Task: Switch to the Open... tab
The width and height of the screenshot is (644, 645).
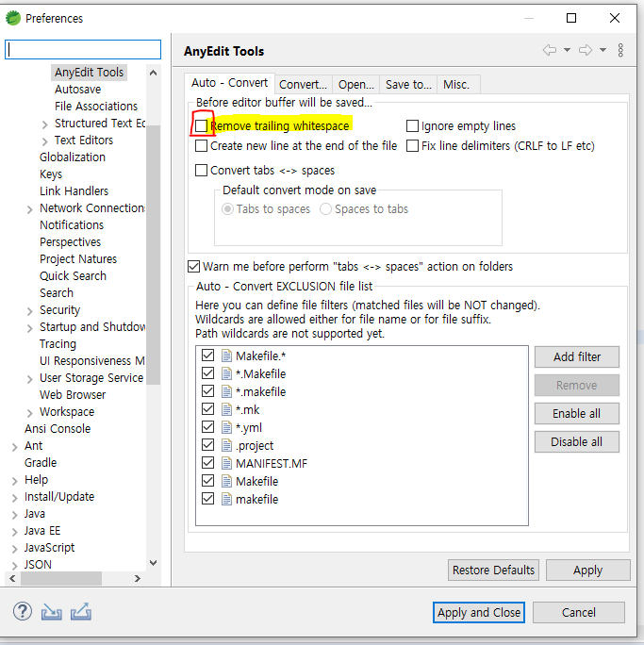Action: [356, 84]
